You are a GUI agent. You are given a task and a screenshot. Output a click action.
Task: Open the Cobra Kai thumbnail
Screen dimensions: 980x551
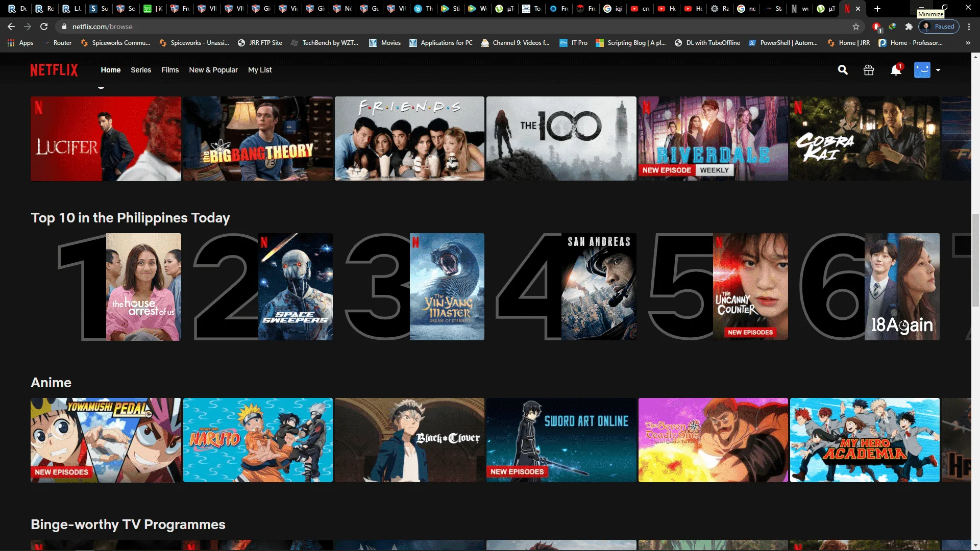(865, 139)
